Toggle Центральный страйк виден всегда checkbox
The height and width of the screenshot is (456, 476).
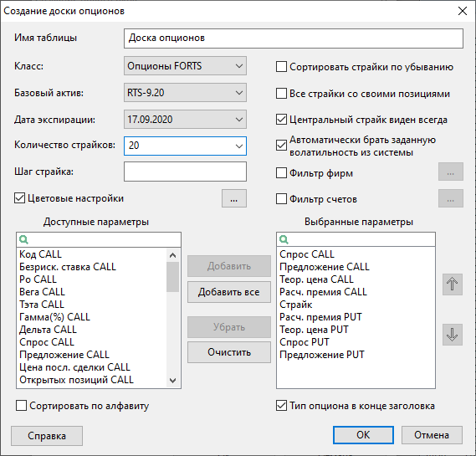click(x=281, y=120)
